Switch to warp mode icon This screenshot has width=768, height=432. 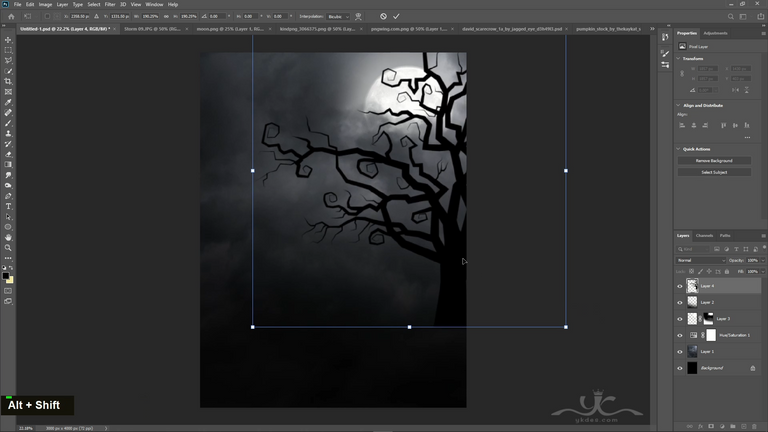[359, 16]
